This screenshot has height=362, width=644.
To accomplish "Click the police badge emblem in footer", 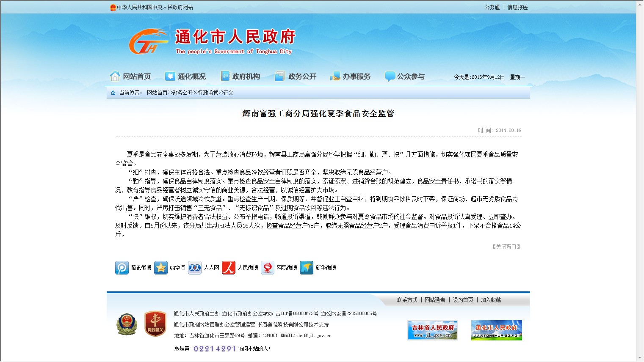I will click(x=127, y=324).
